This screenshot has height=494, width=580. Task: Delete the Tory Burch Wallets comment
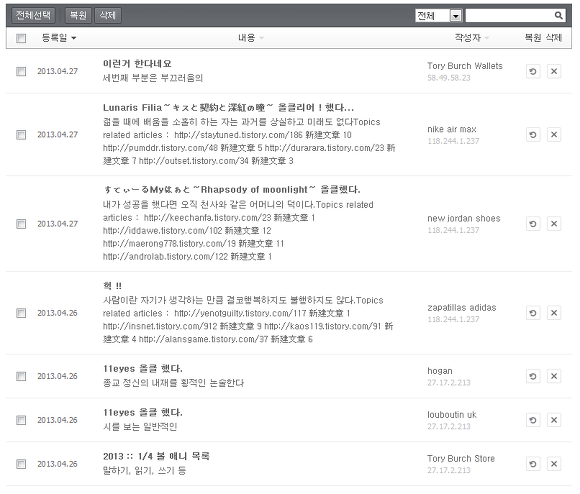pyautogui.click(x=554, y=71)
